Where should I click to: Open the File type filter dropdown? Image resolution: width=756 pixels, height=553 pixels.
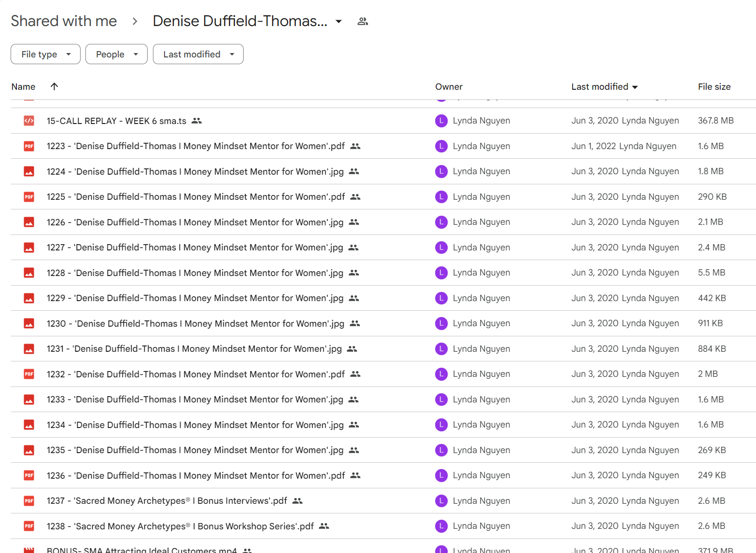[x=45, y=54]
